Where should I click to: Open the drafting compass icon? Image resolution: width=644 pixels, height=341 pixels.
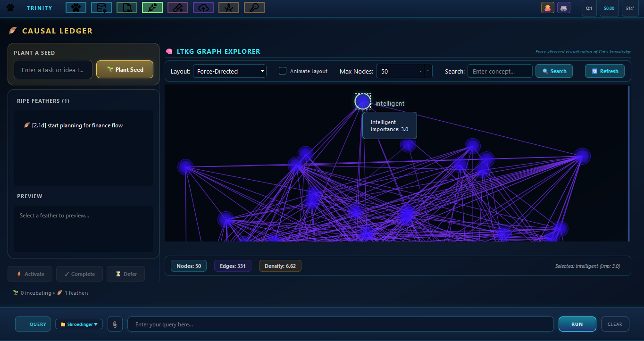point(228,8)
